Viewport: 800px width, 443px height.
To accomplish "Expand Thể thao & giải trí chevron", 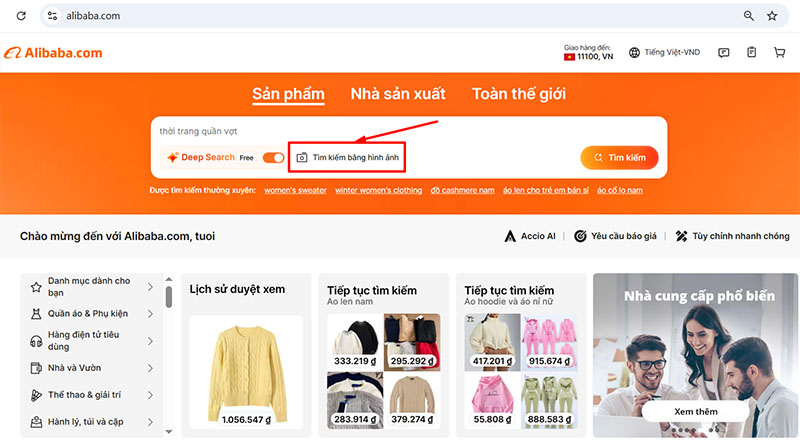I will (151, 395).
